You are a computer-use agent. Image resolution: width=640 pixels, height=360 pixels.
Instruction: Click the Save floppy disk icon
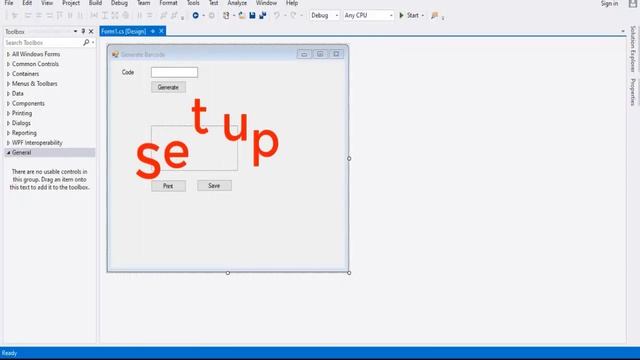[252, 16]
